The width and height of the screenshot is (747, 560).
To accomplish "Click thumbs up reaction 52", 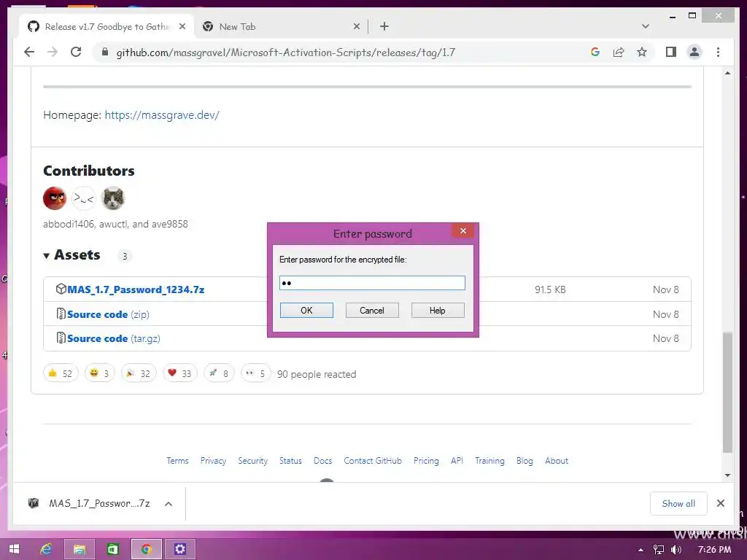I will [x=61, y=373].
